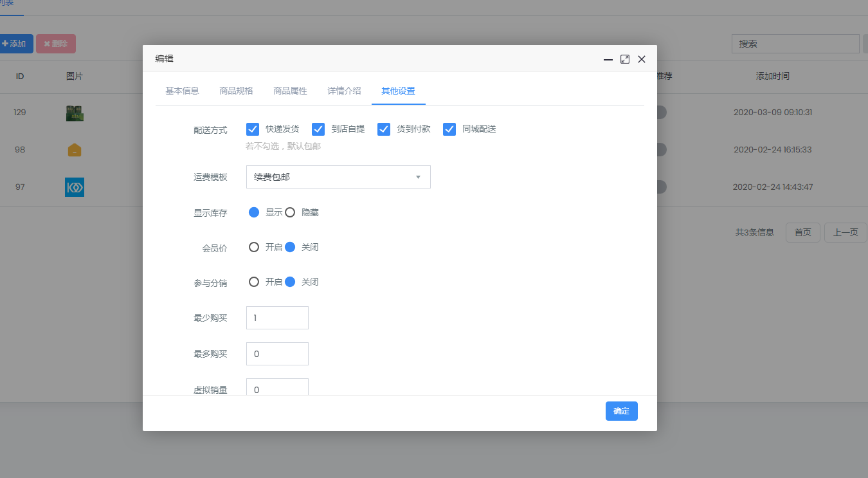868x478 pixels.
Task: Close the 编辑 dialog
Action: coord(642,59)
